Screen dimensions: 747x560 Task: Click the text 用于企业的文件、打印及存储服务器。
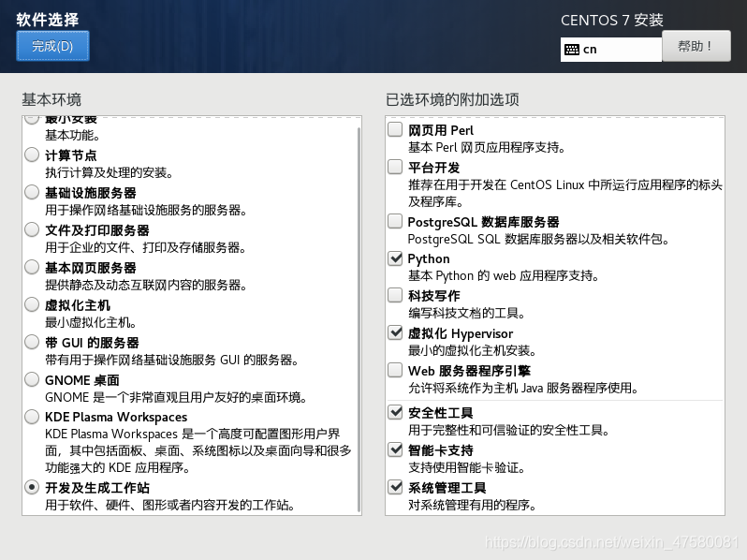click(x=146, y=247)
